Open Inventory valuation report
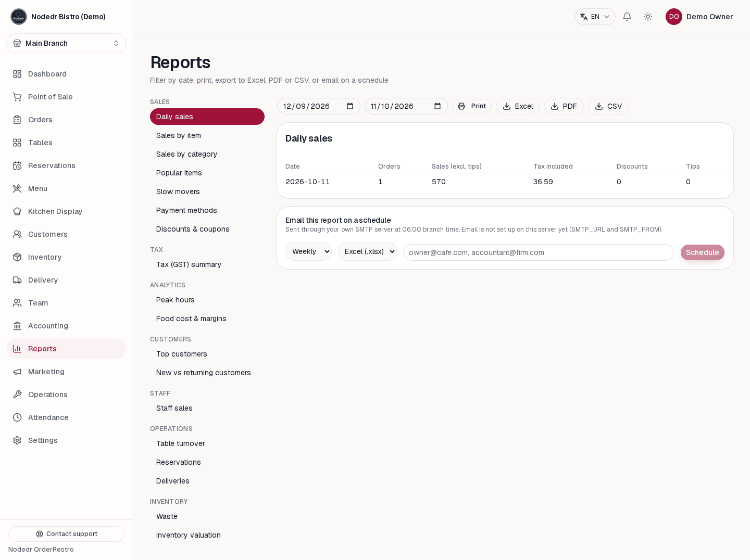The width and height of the screenshot is (750, 560). point(207,535)
